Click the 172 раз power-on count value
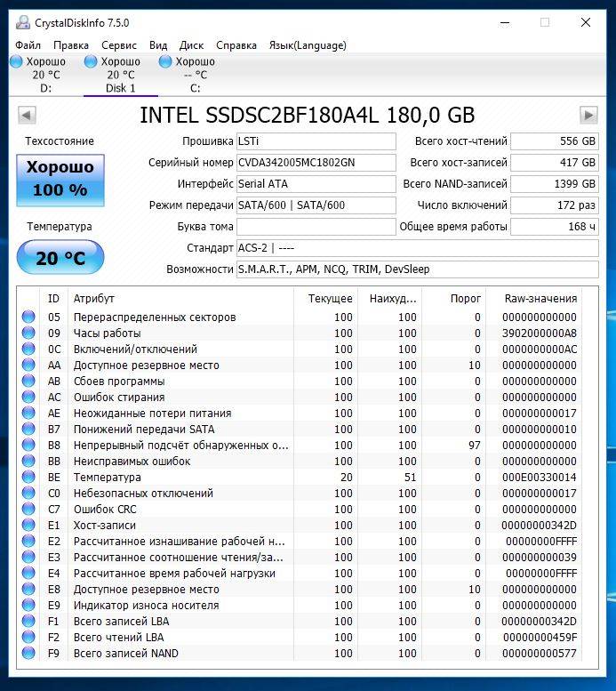Viewport: 616px width, 691px height. click(555, 205)
